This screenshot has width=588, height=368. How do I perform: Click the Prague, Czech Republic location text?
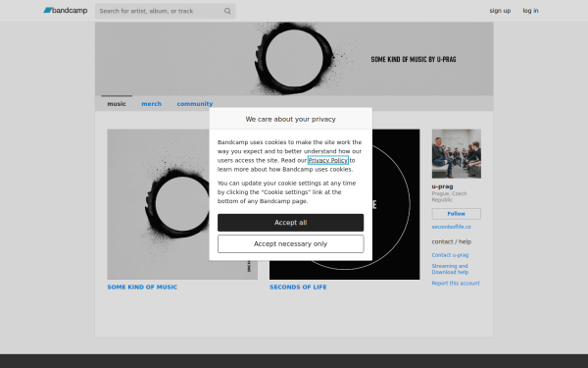(x=449, y=197)
